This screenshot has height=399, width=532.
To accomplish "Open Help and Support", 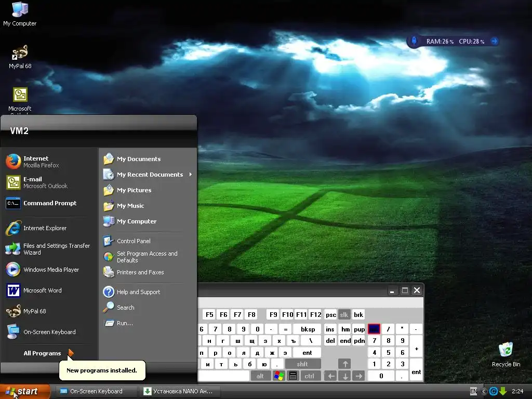I will [x=148, y=292].
